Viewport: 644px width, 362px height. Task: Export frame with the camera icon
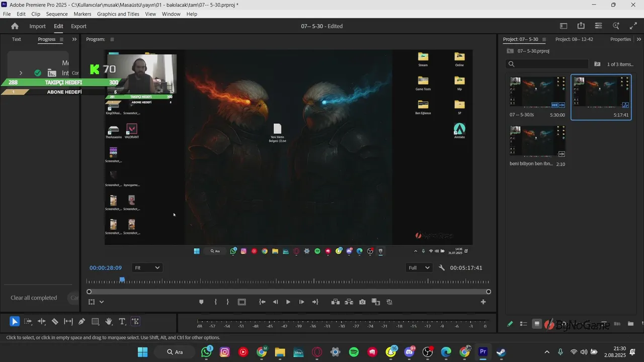362,302
